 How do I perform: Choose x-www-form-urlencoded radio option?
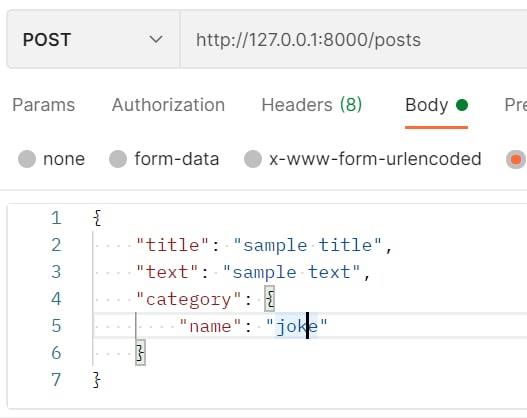pyautogui.click(x=253, y=159)
